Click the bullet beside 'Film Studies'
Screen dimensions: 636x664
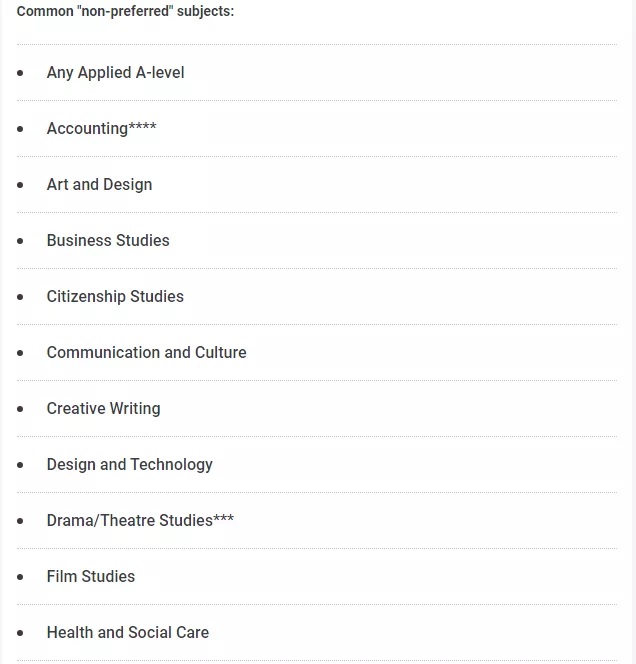click(x=20, y=577)
